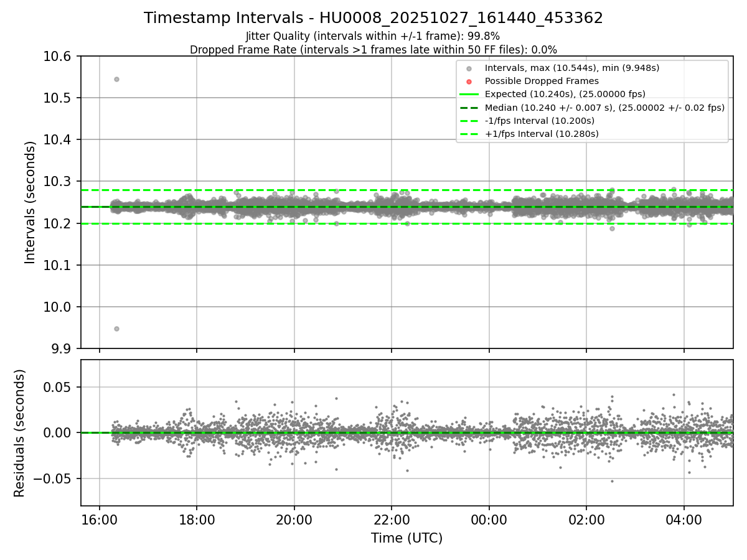The width and height of the screenshot is (747, 560).
Task: Click the solid green line sample for the Expected legend entry
Action: (x=469, y=95)
